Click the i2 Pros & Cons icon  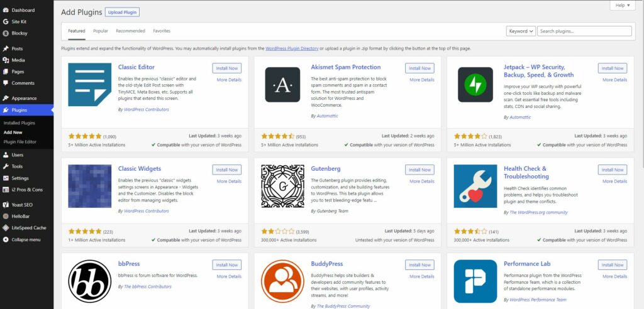tap(6, 190)
